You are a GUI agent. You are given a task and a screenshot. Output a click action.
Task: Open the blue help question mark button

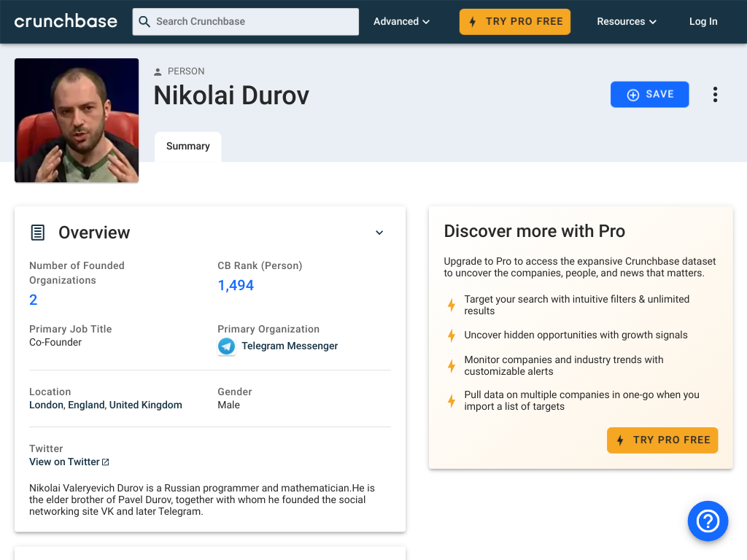(x=708, y=521)
